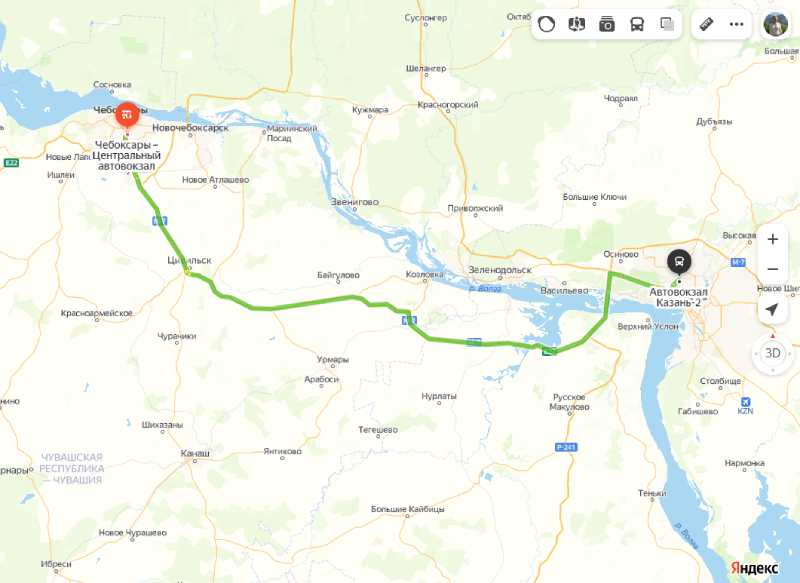Toggle moving public transport bus icon

(637, 24)
